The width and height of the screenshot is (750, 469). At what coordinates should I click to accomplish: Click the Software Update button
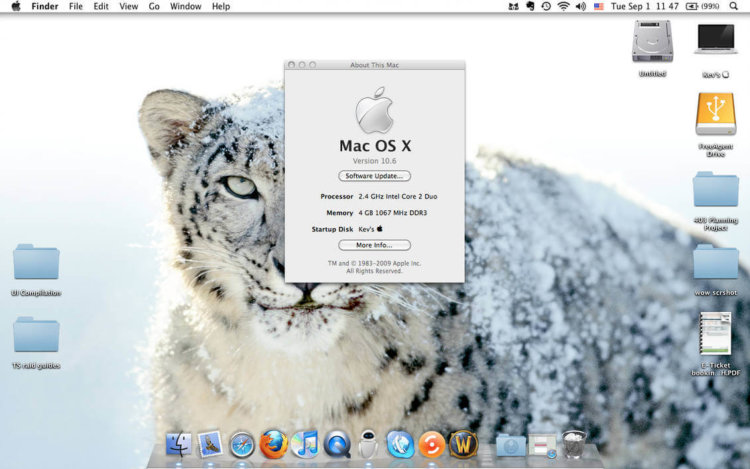tap(375, 176)
